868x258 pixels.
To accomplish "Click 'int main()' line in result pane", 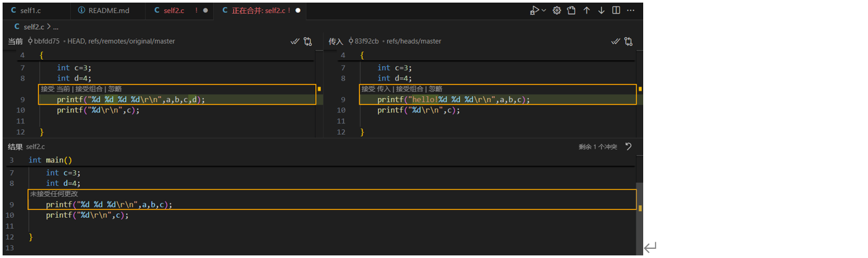I will point(51,160).
